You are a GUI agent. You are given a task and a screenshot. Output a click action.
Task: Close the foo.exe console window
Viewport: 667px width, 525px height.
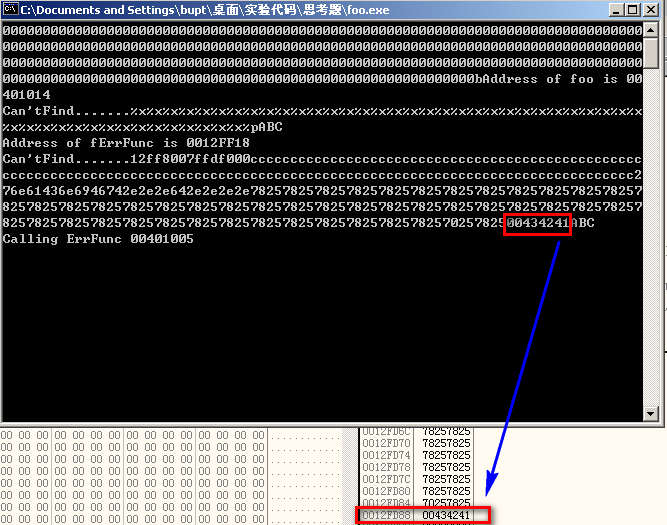click(x=651, y=11)
